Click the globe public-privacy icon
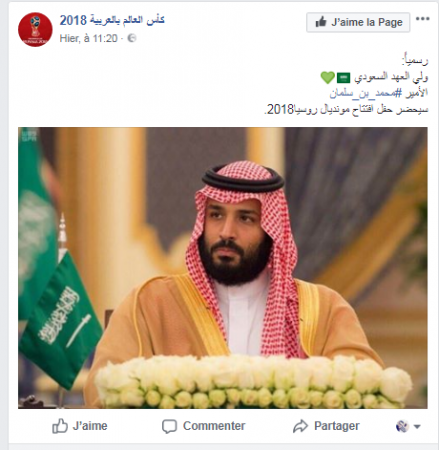The width and height of the screenshot is (439, 450). point(132,38)
